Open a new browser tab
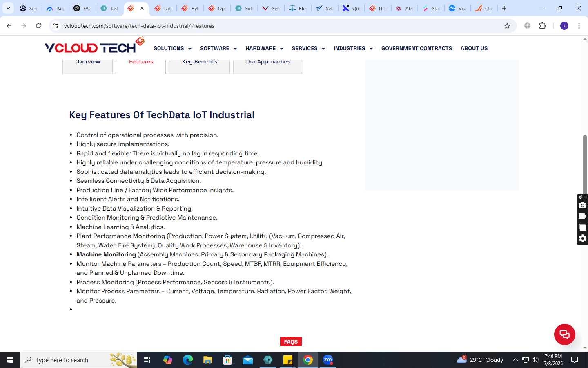 click(x=504, y=8)
